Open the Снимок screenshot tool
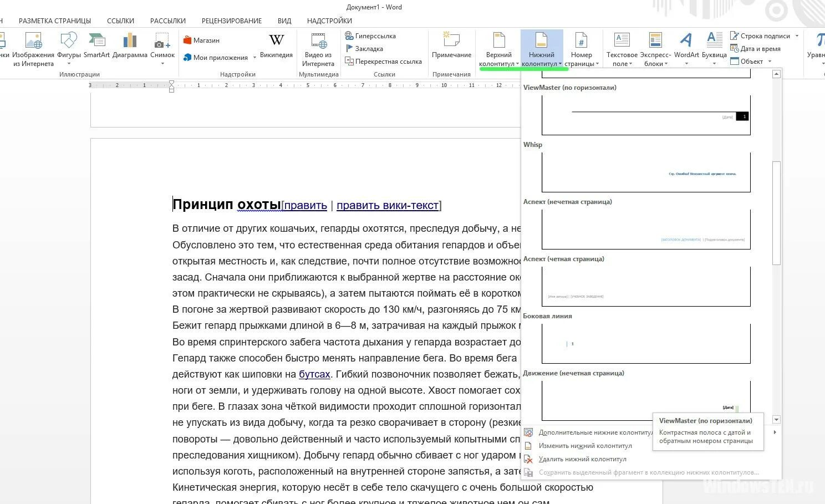 tap(162, 49)
